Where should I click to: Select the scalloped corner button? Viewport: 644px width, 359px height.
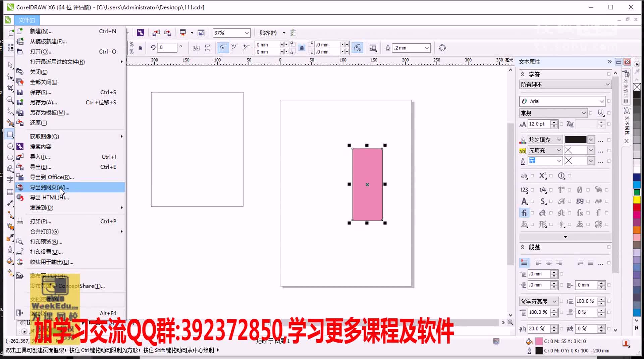point(235,48)
